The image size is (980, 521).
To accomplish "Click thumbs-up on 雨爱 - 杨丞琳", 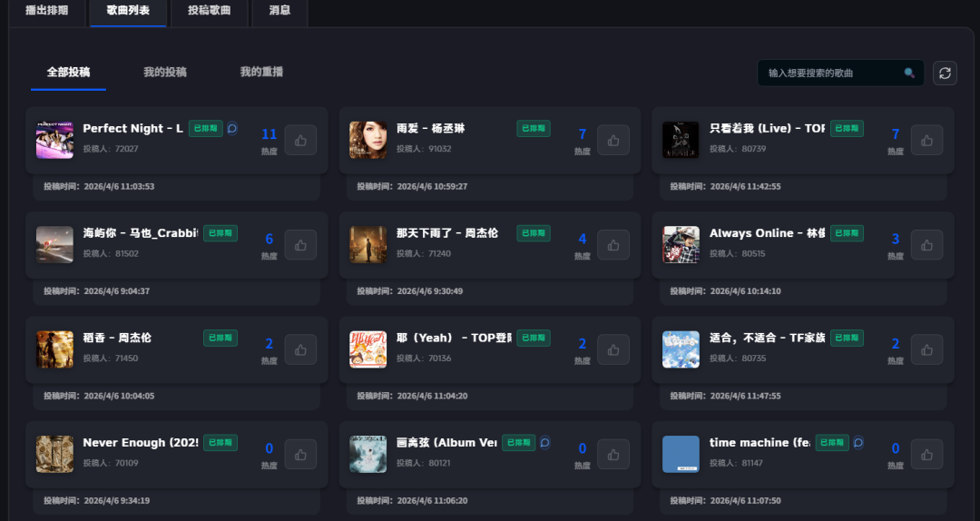I will [x=613, y=141].
